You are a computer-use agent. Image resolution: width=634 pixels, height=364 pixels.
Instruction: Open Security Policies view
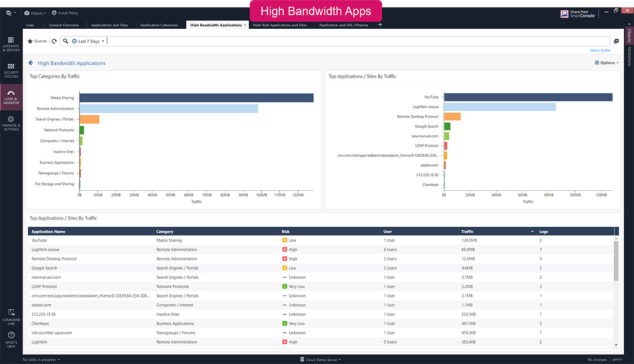tap(11, 71)
